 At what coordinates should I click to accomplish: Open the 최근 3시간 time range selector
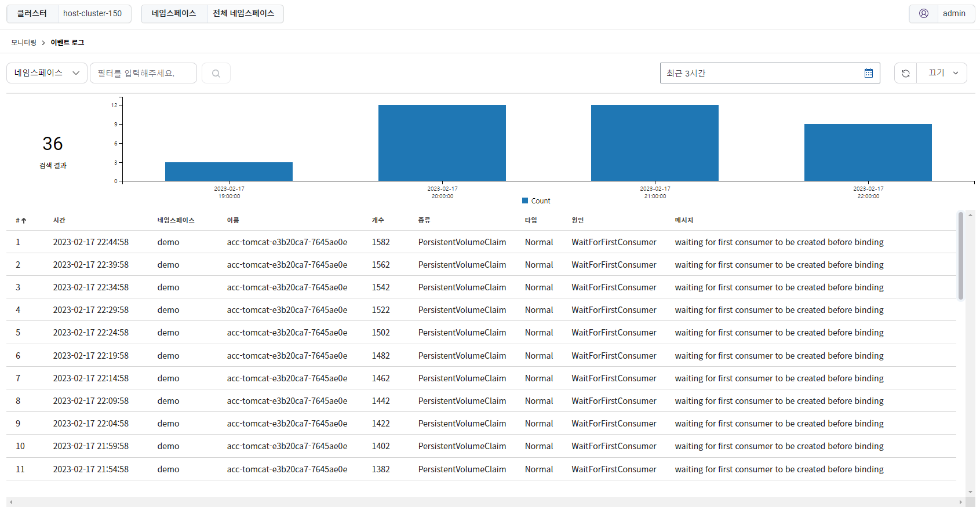coord(770,73)
